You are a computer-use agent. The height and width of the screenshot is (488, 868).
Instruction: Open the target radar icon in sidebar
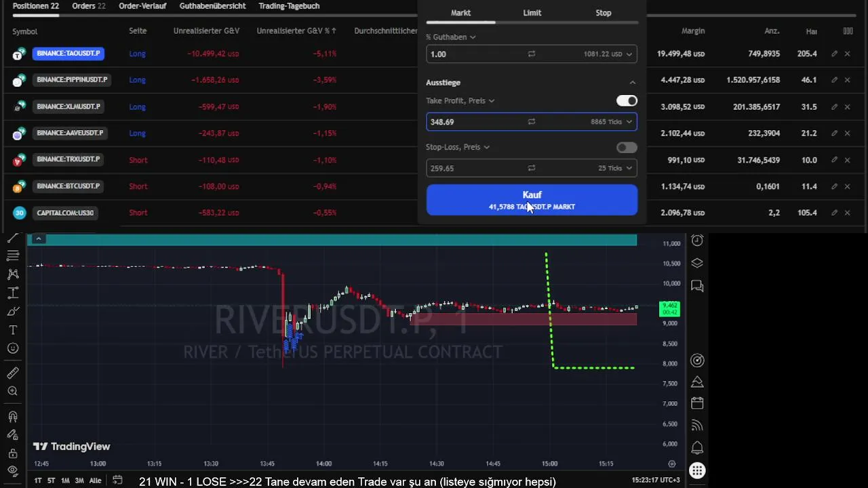click(x=697, y=361)
